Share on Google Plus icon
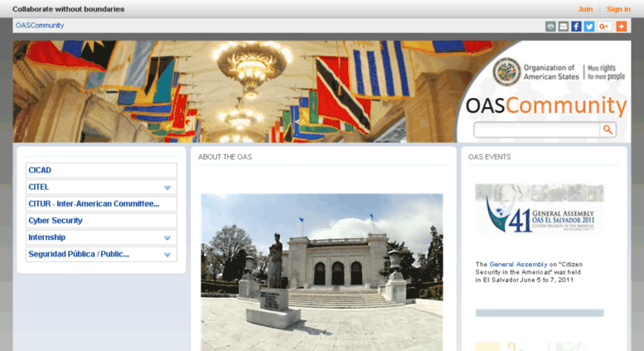This screenshot has height=351, width=644. pos(604,27)
